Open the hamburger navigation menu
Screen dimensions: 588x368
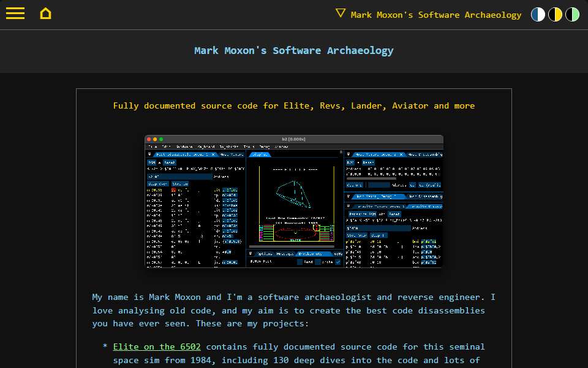(x=15, y=13)
